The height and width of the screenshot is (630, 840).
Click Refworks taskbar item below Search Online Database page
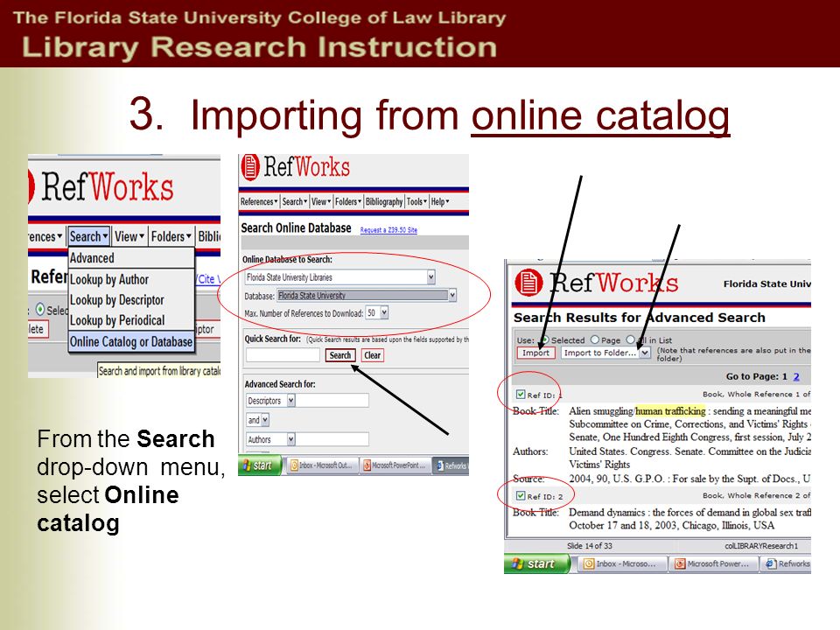(x=451, y=465)
